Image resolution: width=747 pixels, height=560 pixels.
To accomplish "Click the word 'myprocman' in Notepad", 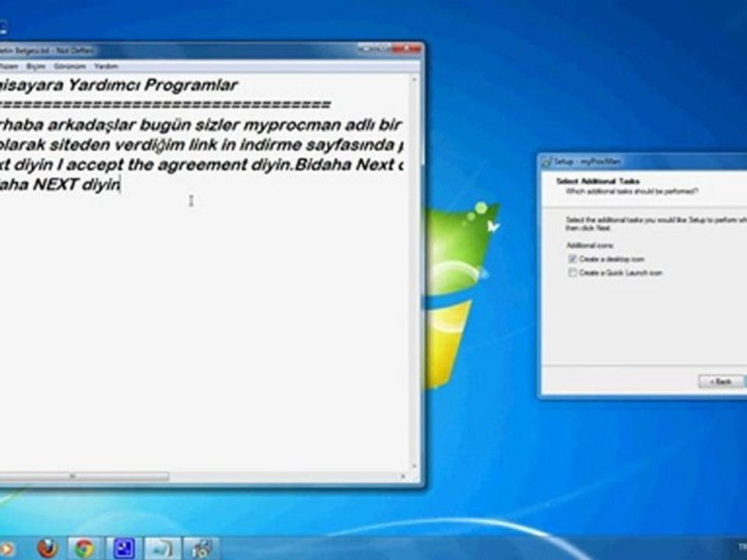I will (x=291, y=124).
